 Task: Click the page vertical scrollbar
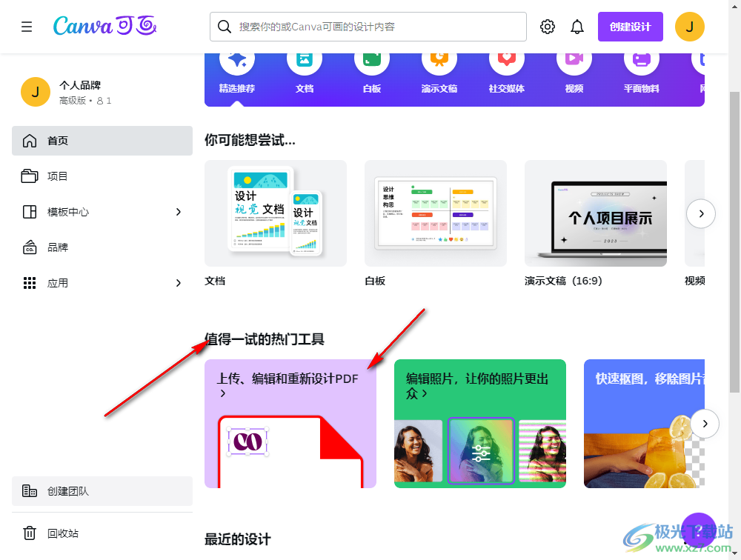[x=734, y=242]
